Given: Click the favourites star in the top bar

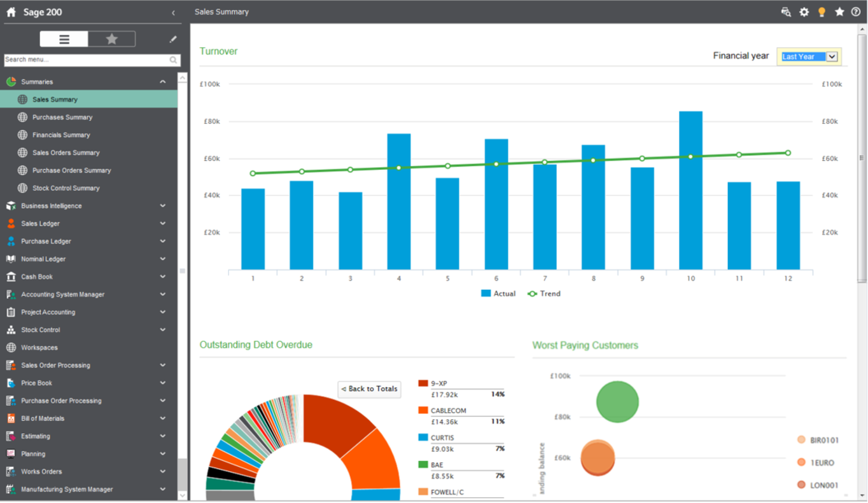Looking at the screenshot, I should [x=839, y=12].
